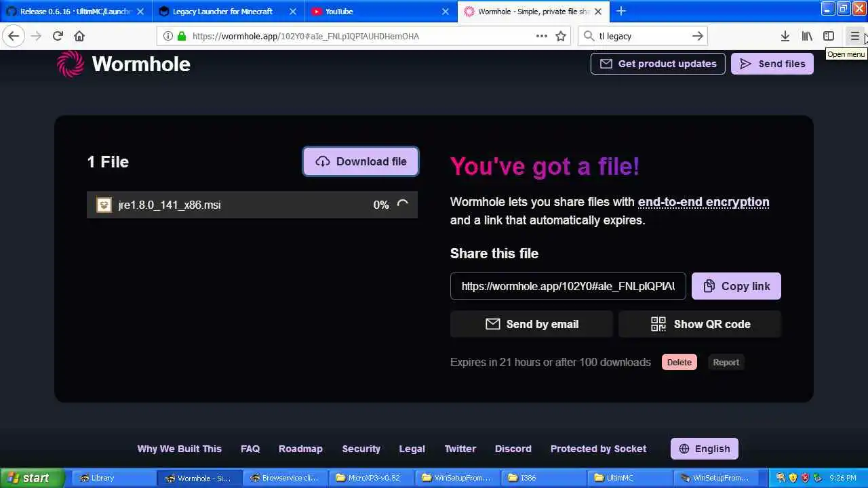
Task: Open the English language selector
Action: click(705, 449)
